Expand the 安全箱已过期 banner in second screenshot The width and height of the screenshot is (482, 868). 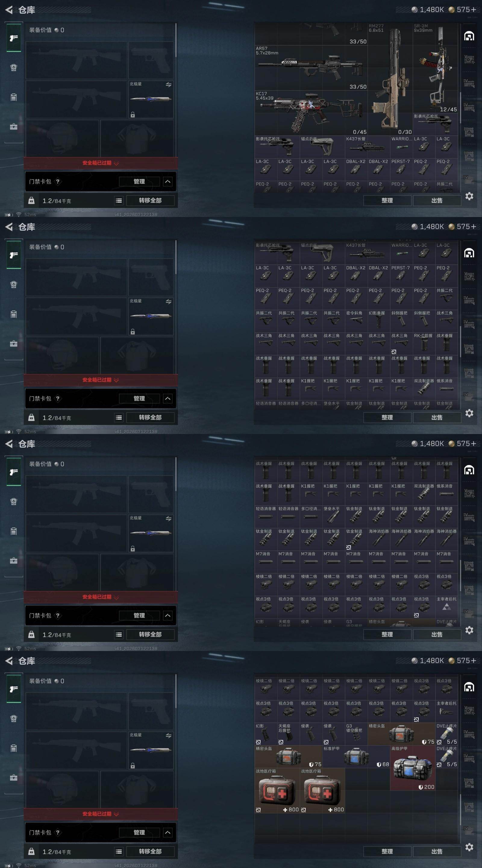point(100,380)
